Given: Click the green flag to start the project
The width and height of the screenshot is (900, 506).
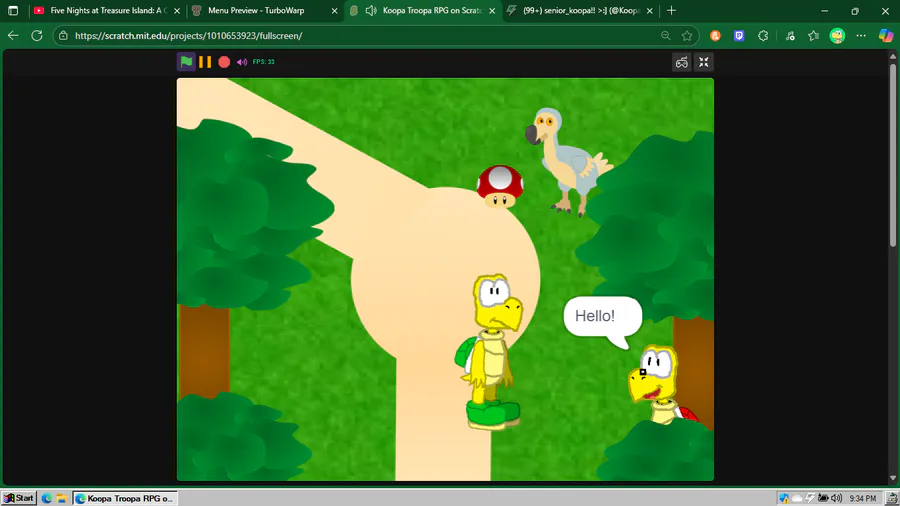Looking at the screenshot, I should [186, 61].
